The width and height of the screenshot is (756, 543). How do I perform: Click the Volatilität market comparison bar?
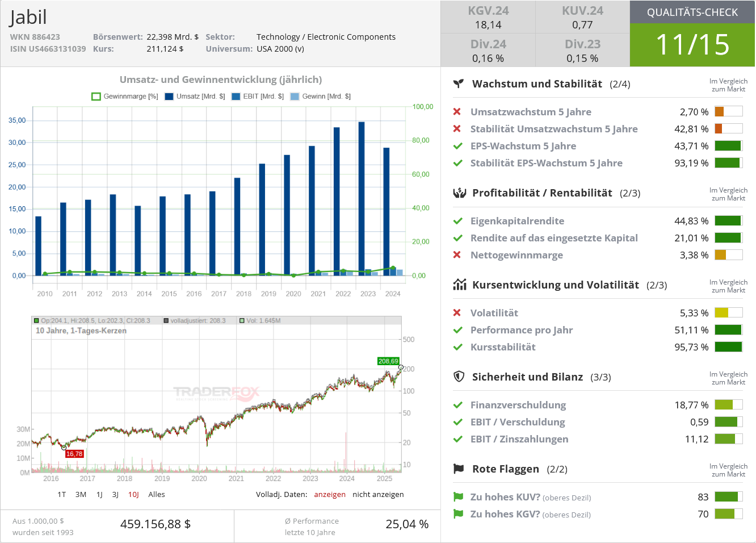tap(729, 313)
